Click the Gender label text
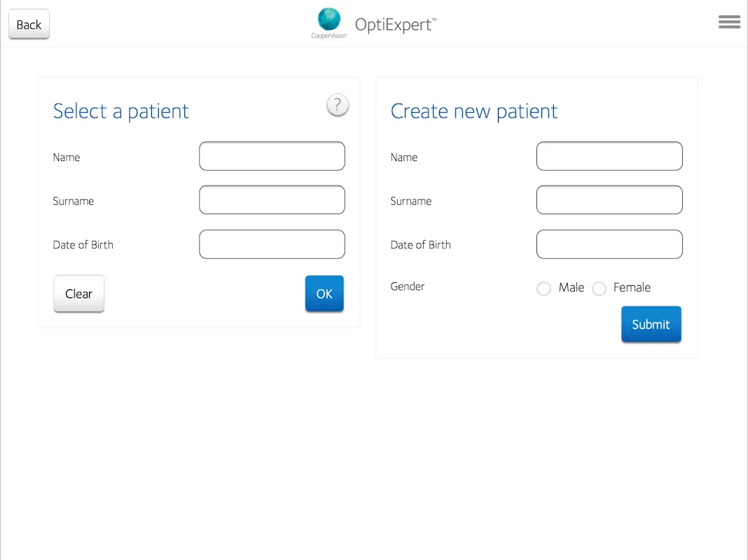This screenshot has width=748, height=560. (408, 286)
